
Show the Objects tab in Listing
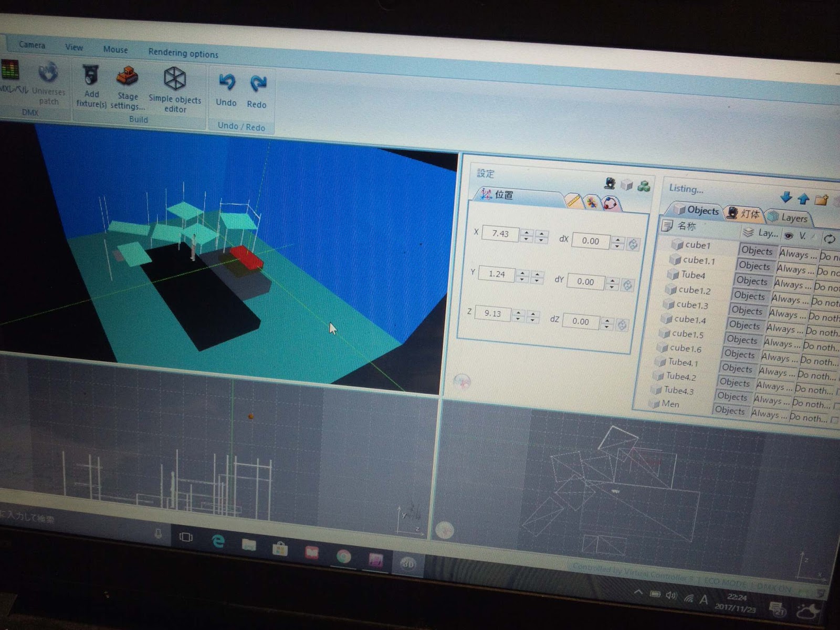[697, 210]
